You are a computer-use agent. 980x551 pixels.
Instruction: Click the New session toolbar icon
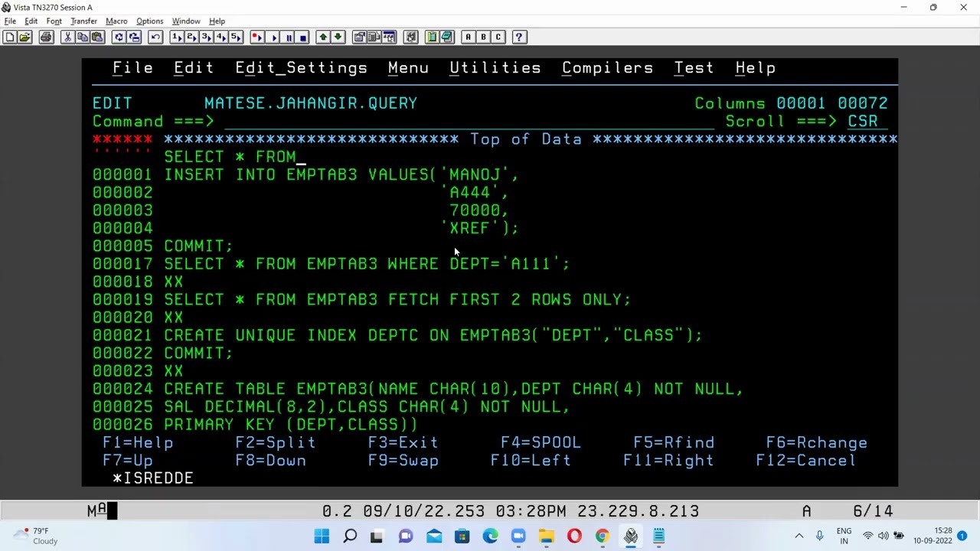(x=9, y=37)
